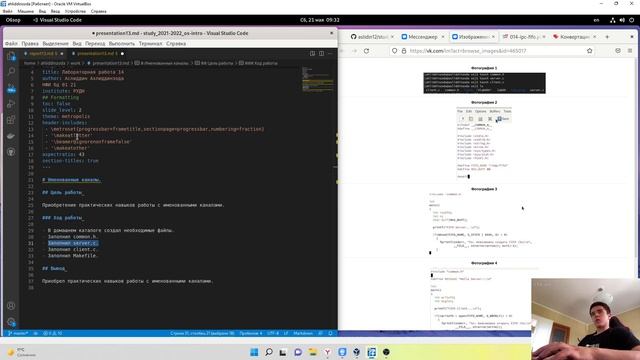This screenshot has width=640, height=360.
Task: Bookmark this page with the star icon
Action: tap(589, 51)
